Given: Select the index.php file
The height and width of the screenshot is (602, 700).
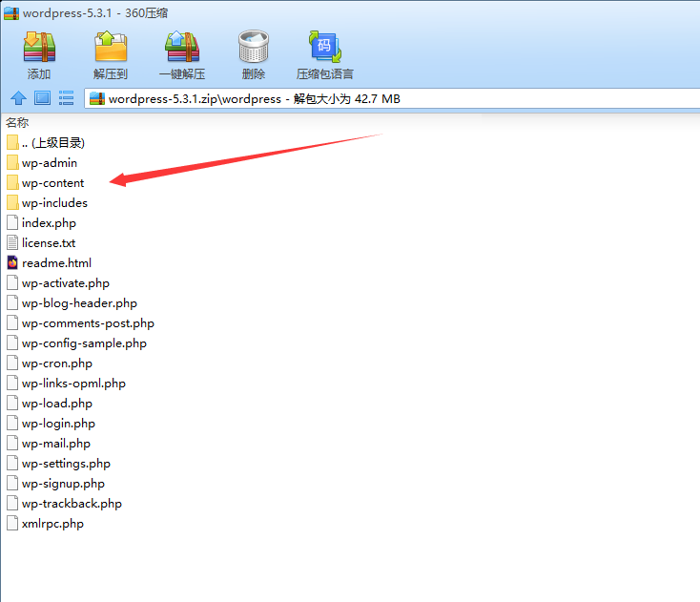Looking at the screenshot, I should point(49,223).
